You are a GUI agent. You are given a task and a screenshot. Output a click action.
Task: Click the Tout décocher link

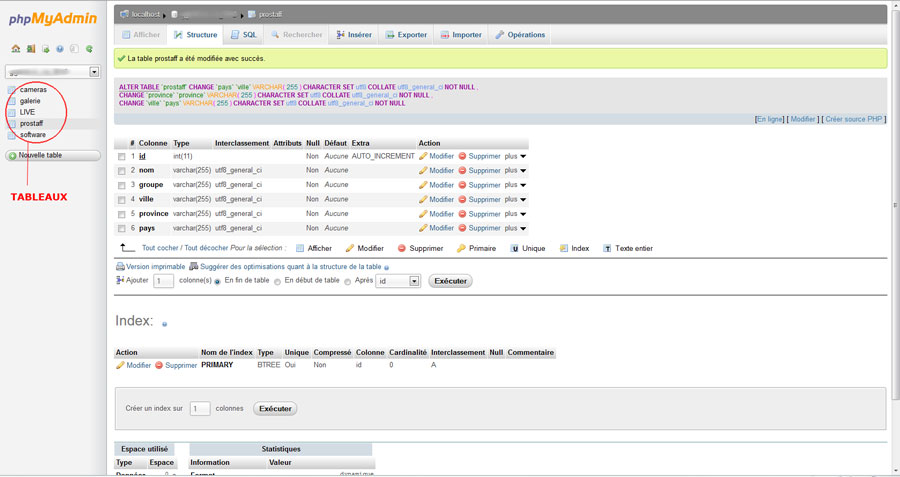[x=206, y=248]
